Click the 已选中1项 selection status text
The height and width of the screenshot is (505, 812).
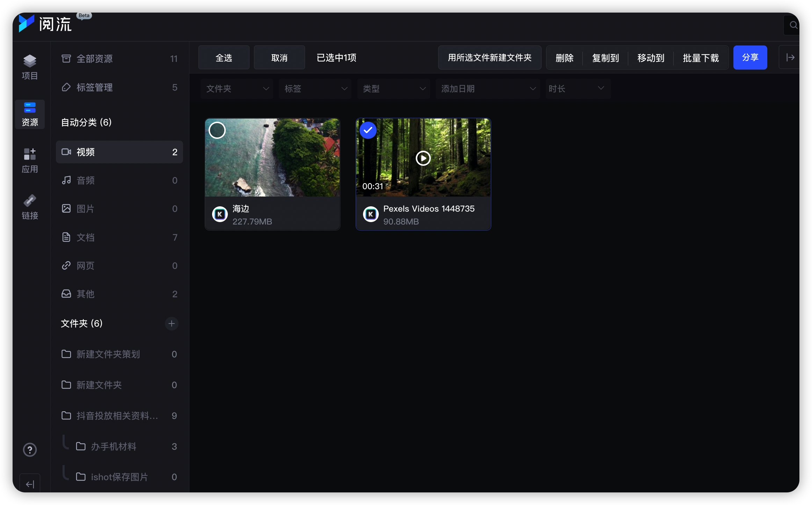pos(336,57)
